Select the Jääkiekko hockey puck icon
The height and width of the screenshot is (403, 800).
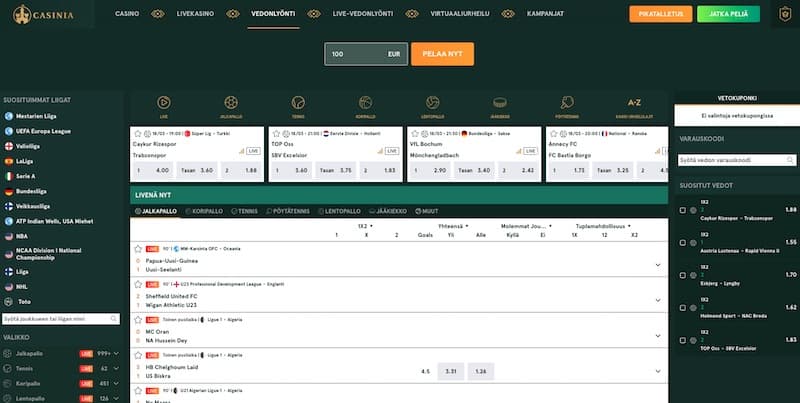pyautogui.click(x=500, y=103)
